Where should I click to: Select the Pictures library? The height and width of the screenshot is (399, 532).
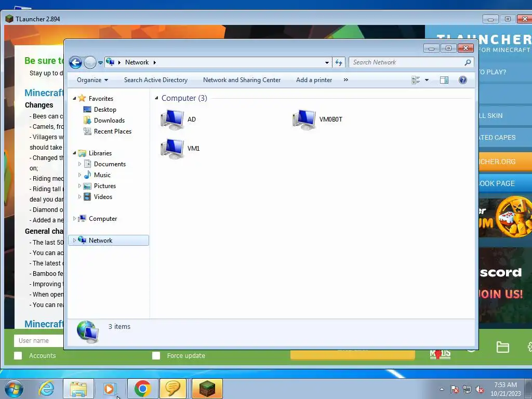[x=105, y=186]
